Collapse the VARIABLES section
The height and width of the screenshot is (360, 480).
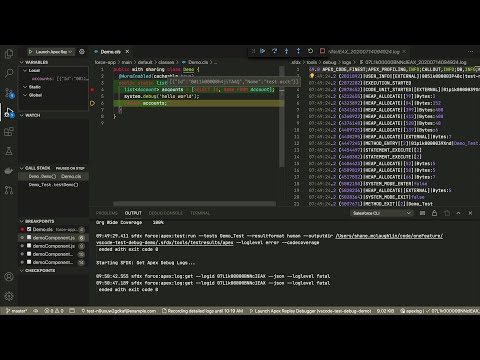(x=53, y=62)
